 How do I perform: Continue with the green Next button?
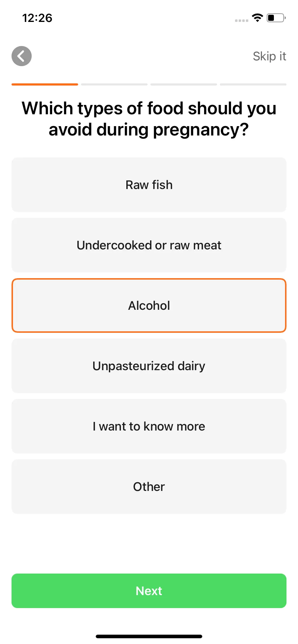[149, 591]
